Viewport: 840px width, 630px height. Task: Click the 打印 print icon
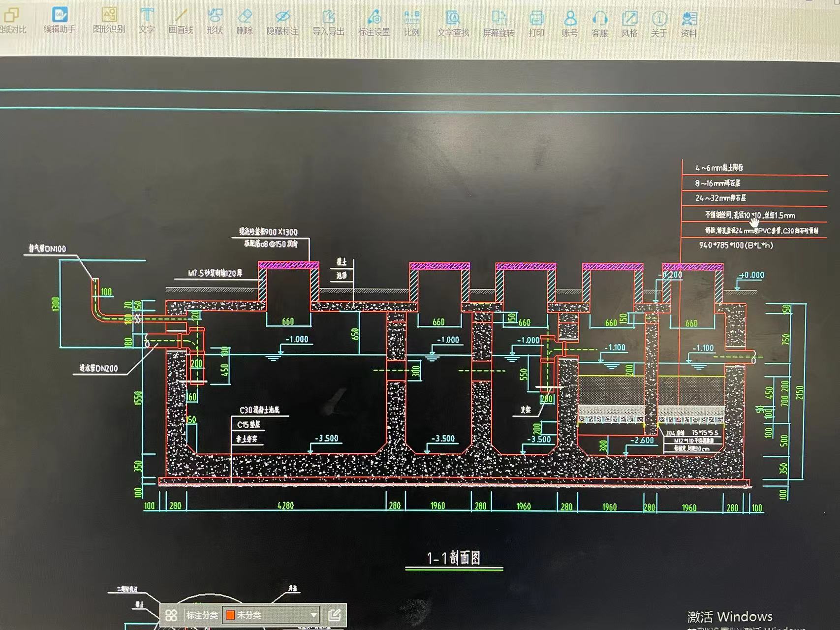tap(536, 25)
